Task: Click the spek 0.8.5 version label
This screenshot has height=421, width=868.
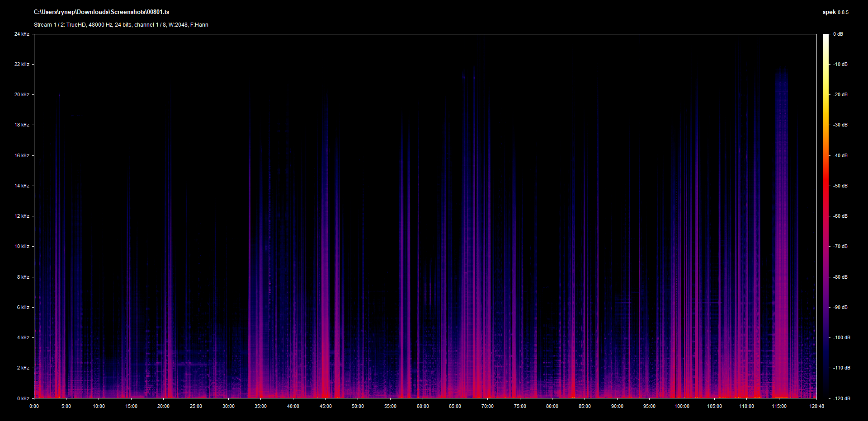Action: click(835, 12)
